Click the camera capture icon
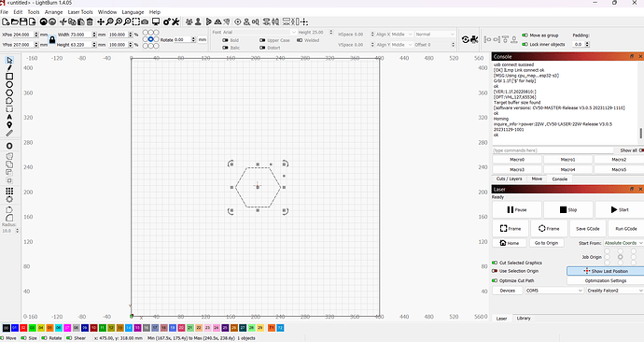This screenshot has width=644, height=342. click(145, 21)
